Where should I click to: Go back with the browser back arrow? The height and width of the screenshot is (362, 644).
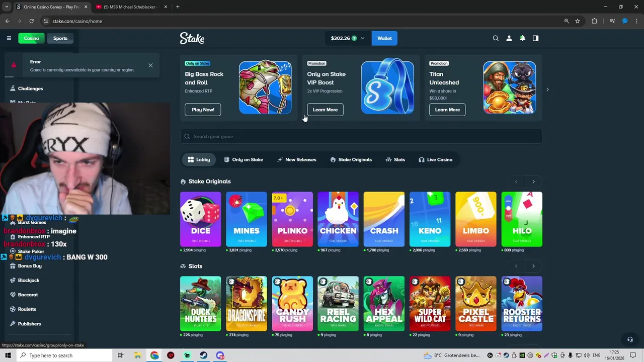[x=7, y=21]
